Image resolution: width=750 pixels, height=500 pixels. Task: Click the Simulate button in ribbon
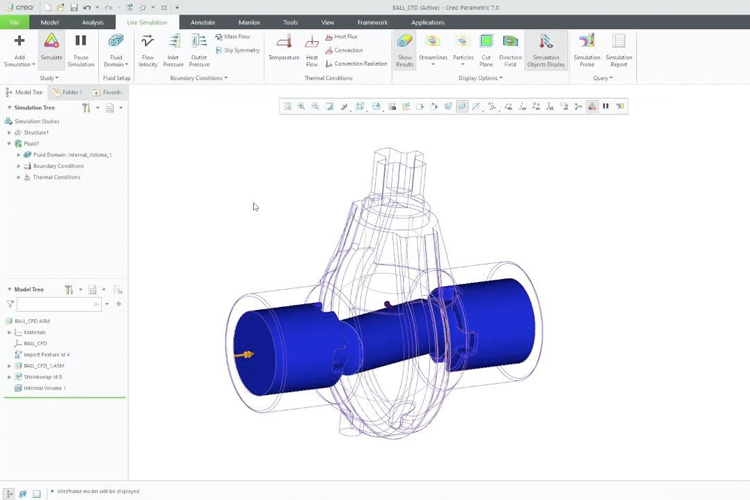(x=50, y=47)
